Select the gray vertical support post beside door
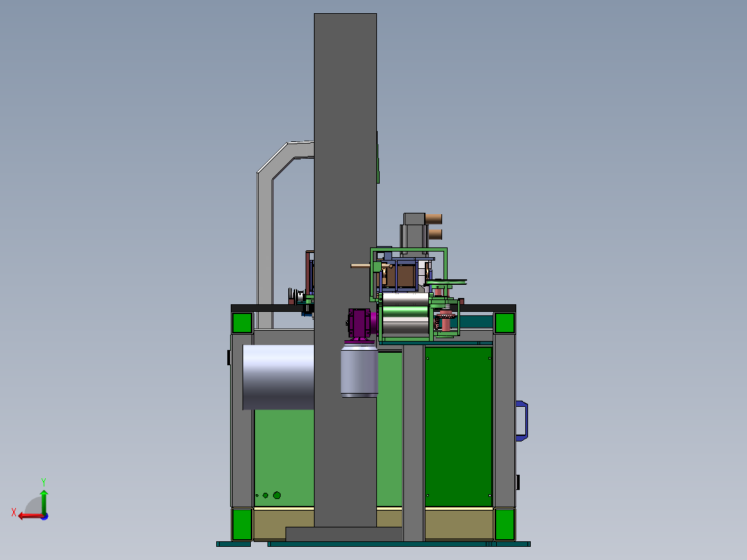 (413, 442)
